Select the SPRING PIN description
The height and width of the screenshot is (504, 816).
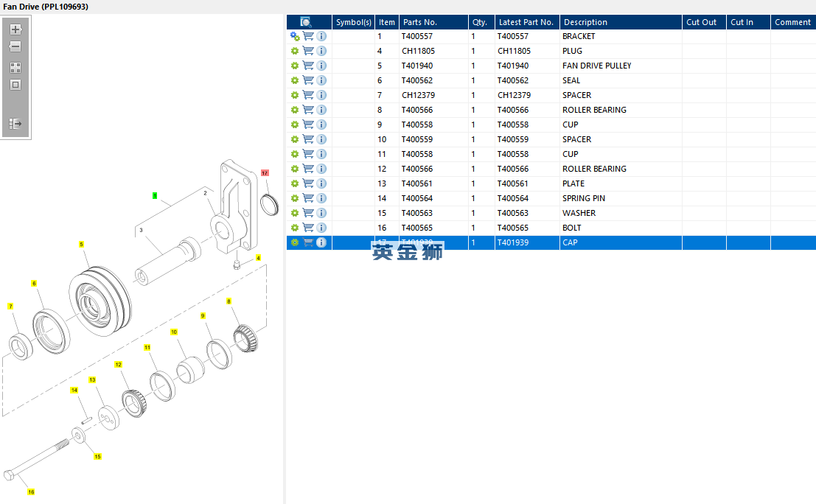click(x=583, y=198)
